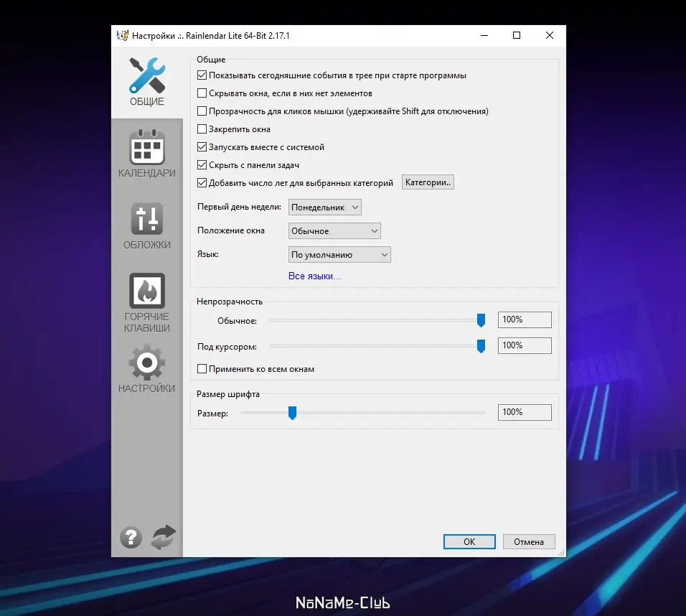Click the Обычное opacity 100% field
The image size is (686, 616).
(x=525, y=319)
